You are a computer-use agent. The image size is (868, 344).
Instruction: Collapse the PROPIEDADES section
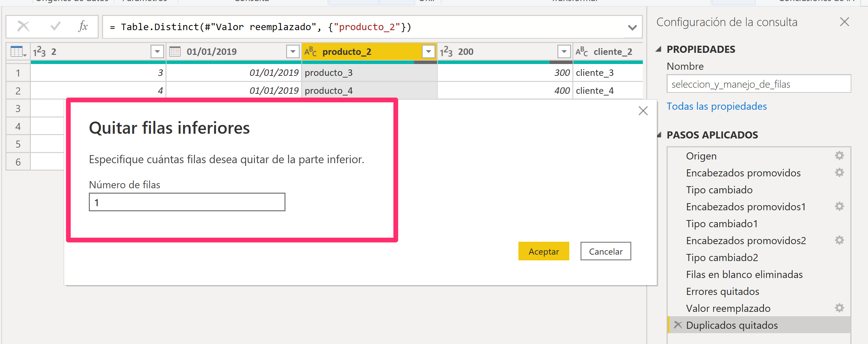coord(659,49)
